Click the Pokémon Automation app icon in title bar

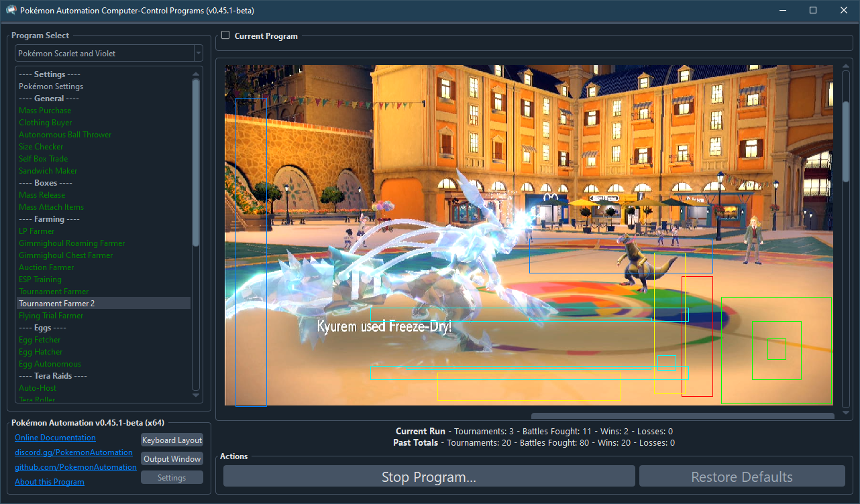tap(11, 10)
